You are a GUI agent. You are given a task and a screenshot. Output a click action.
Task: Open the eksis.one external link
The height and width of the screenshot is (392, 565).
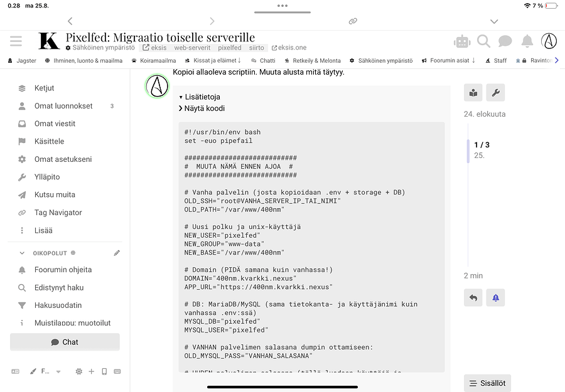[289, 48]
